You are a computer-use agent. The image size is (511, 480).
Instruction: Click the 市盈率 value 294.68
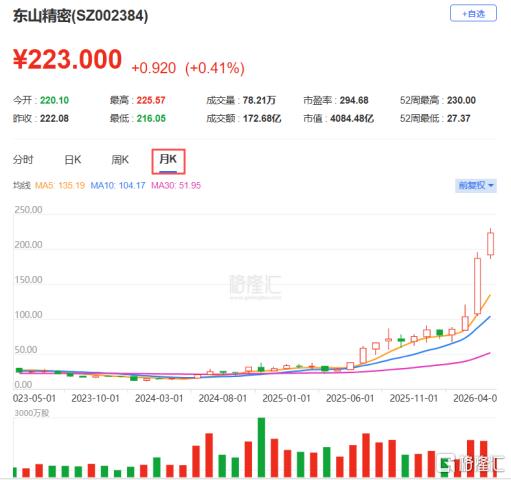pyautogui.click(x=354, y=100)
